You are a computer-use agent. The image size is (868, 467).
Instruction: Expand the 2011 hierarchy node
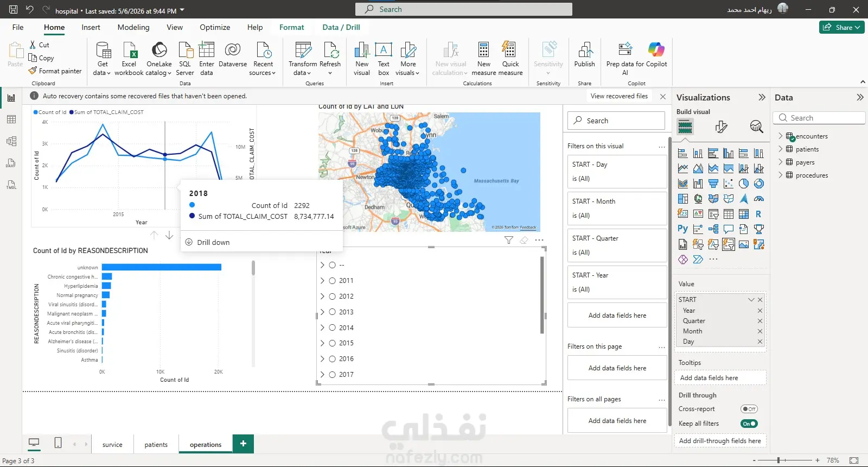coord(322,281)
